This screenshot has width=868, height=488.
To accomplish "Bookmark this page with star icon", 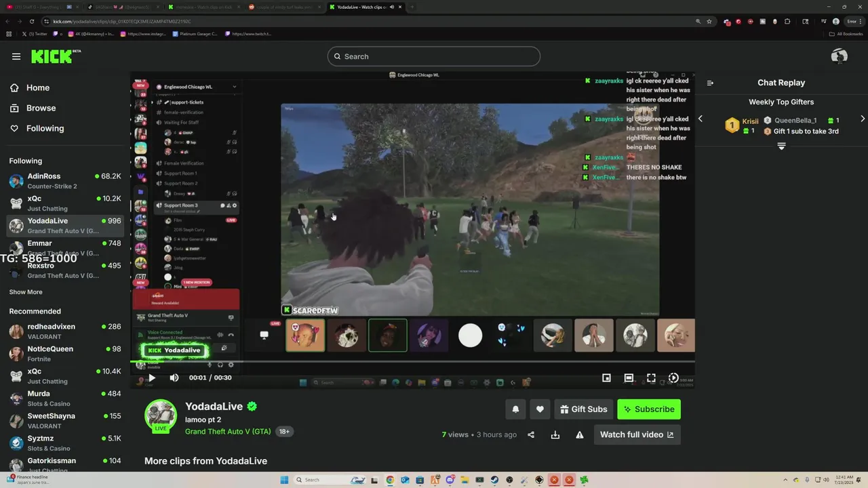I will [x=709, y=21].
